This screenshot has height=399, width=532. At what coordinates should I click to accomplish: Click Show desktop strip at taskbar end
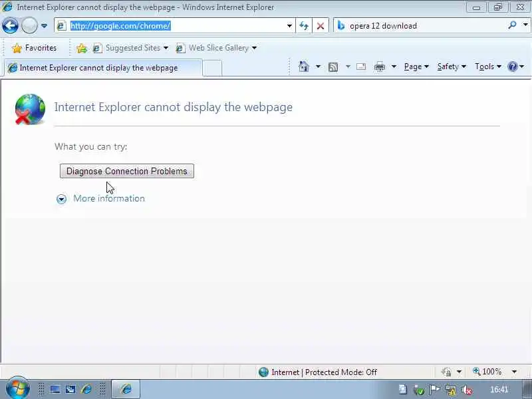pos(527,389)
